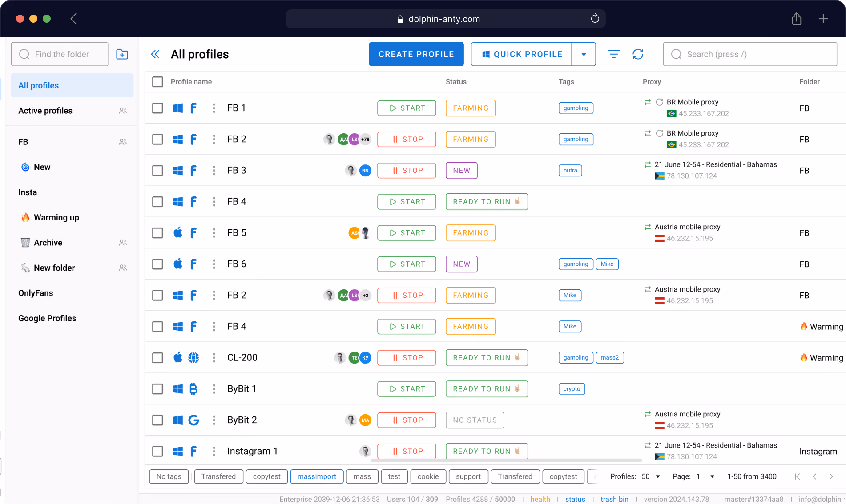Click horizontal scrollbar under profile table

click(506, 460)
